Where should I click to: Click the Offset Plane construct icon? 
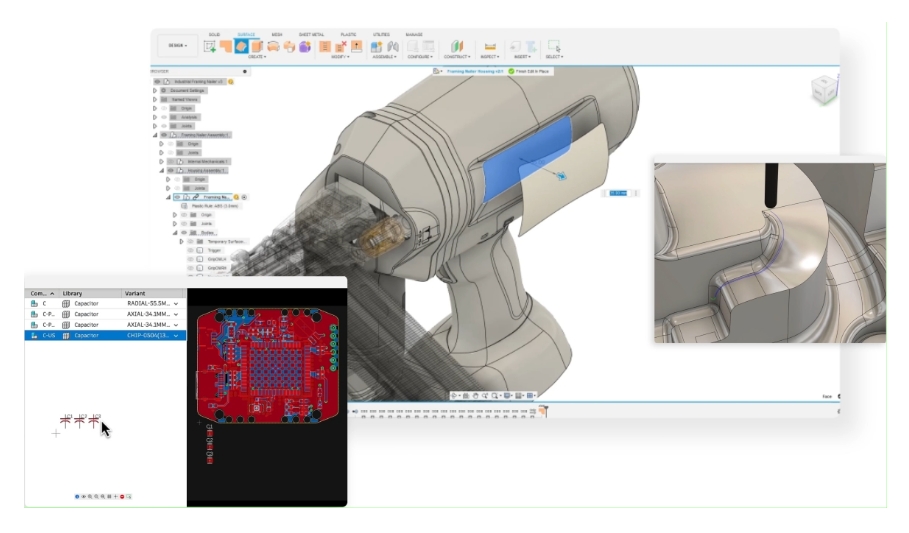tap(457, 46)
